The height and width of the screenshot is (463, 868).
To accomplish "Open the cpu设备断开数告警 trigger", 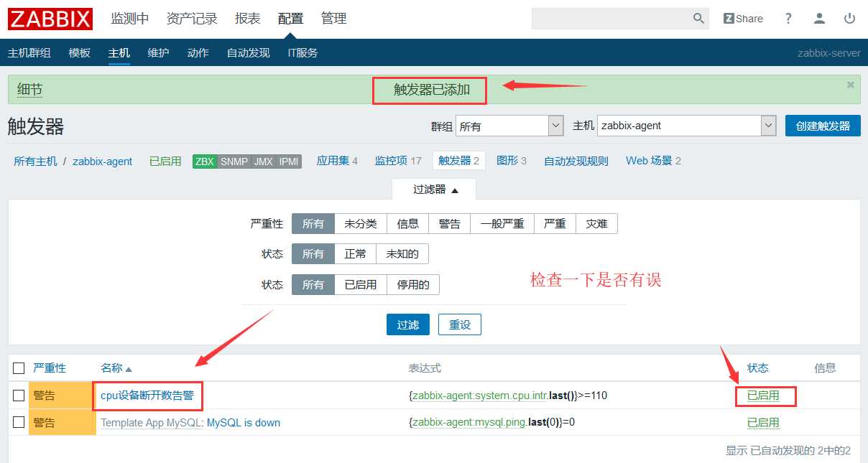I will point(147,396).
